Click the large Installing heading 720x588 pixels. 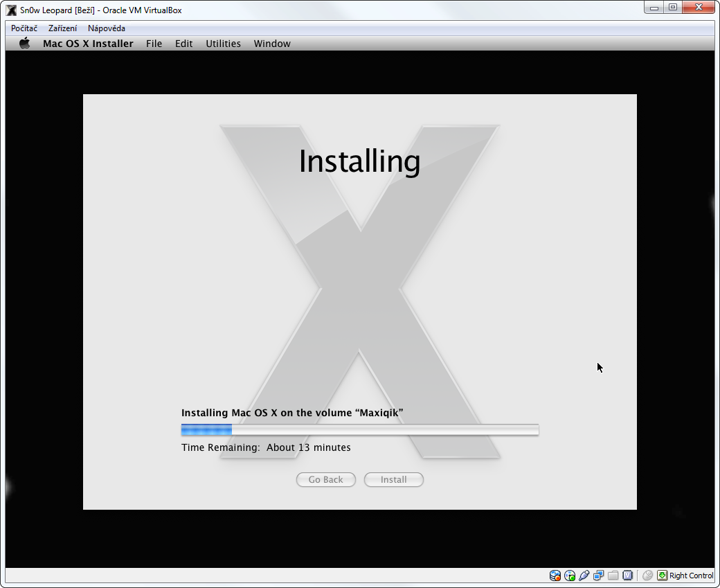tap(359, 161)
